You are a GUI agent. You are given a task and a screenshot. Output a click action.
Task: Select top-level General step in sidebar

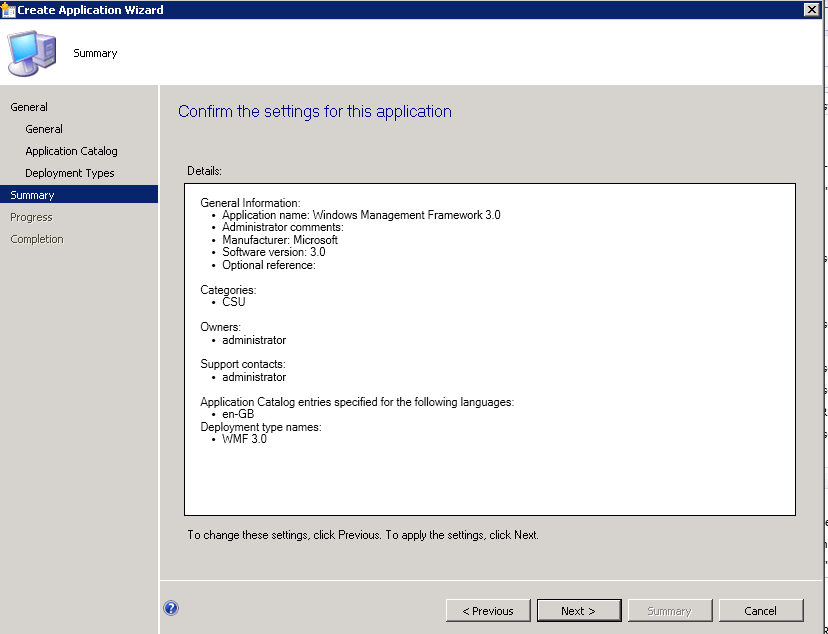pos(29,107)
